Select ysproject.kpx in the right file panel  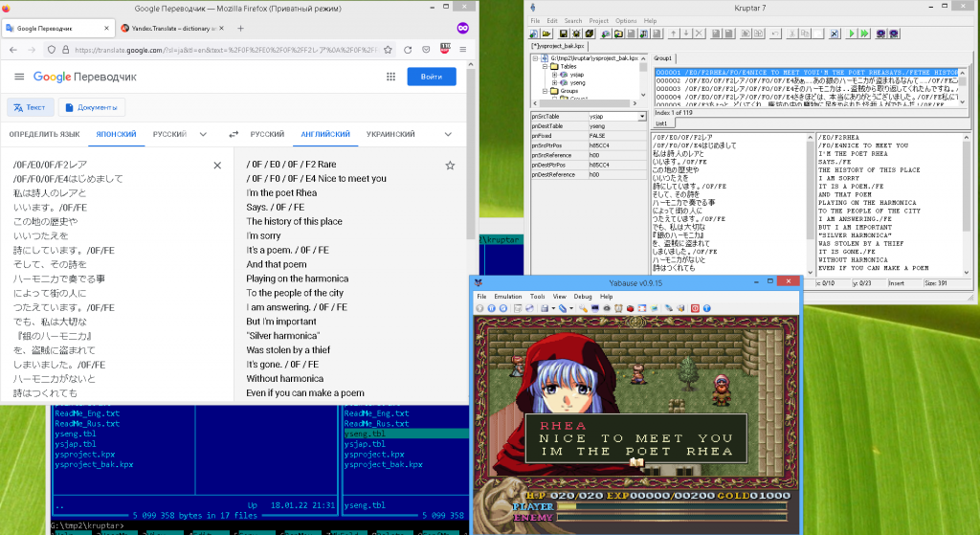click(x=374, y=455)
